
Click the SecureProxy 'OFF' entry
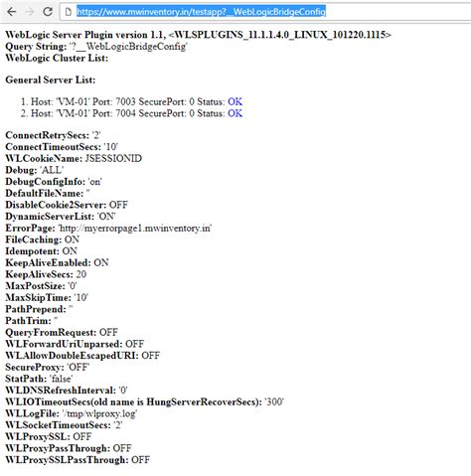(48, 367)
